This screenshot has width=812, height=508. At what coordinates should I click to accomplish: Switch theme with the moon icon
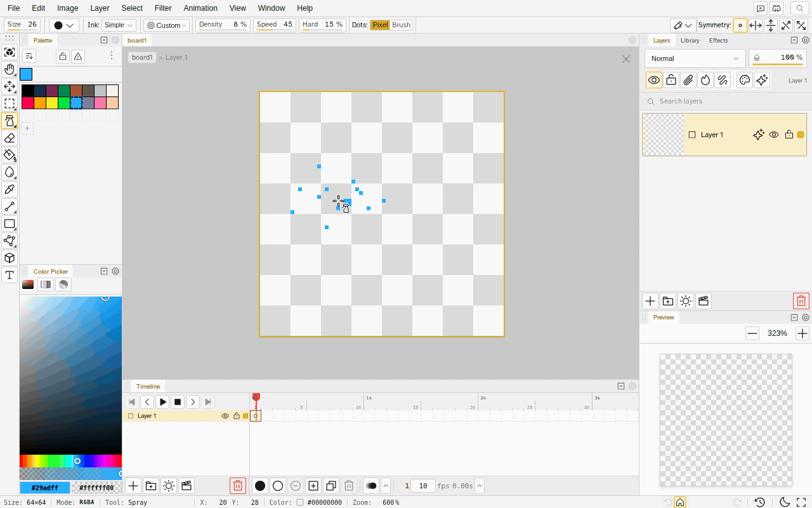click(x=785, y=502)
